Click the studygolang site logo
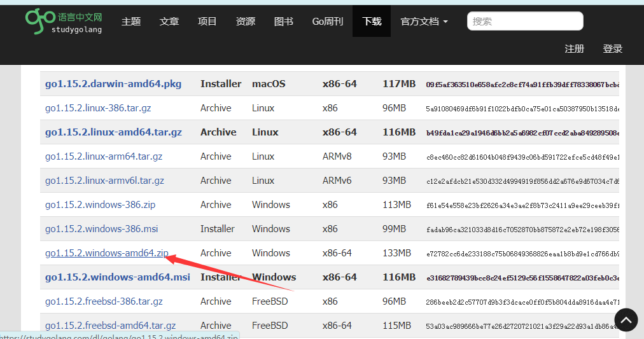This screenshot has width=644, height=339. tap(64, 22)
